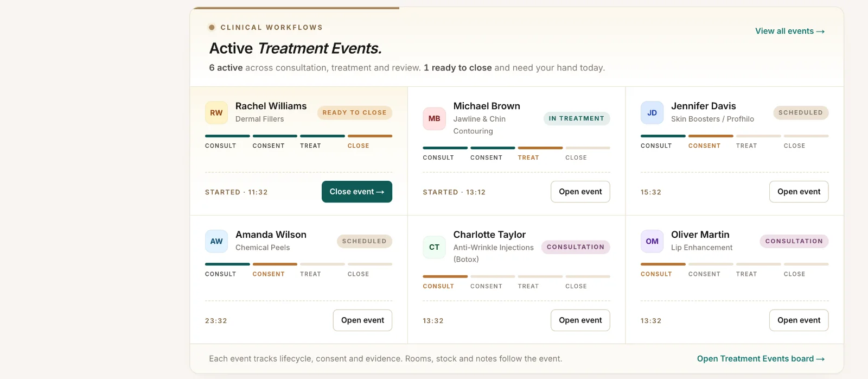Open event for Michael Brown
Viewport: 868px width, 379px height.
(580, 192)
